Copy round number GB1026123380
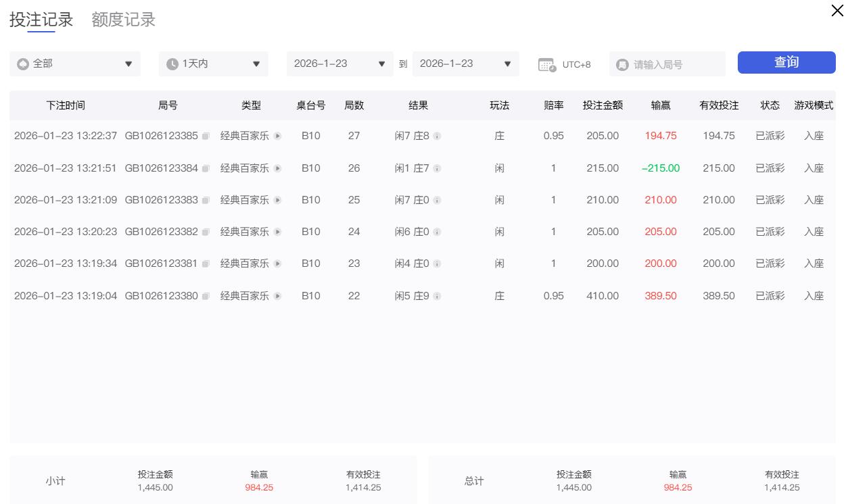 tap(206, 297)
